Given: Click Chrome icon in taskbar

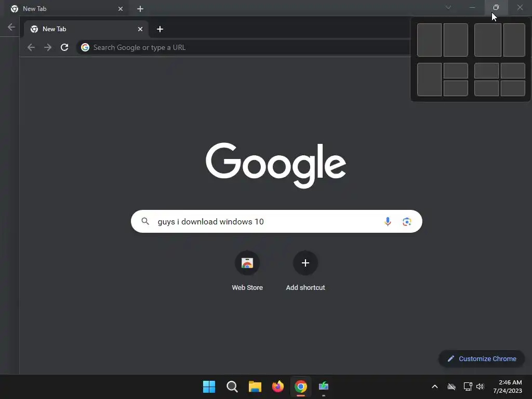Looking at the screenshot, I should pyautogui.click(x=301, y=387).
